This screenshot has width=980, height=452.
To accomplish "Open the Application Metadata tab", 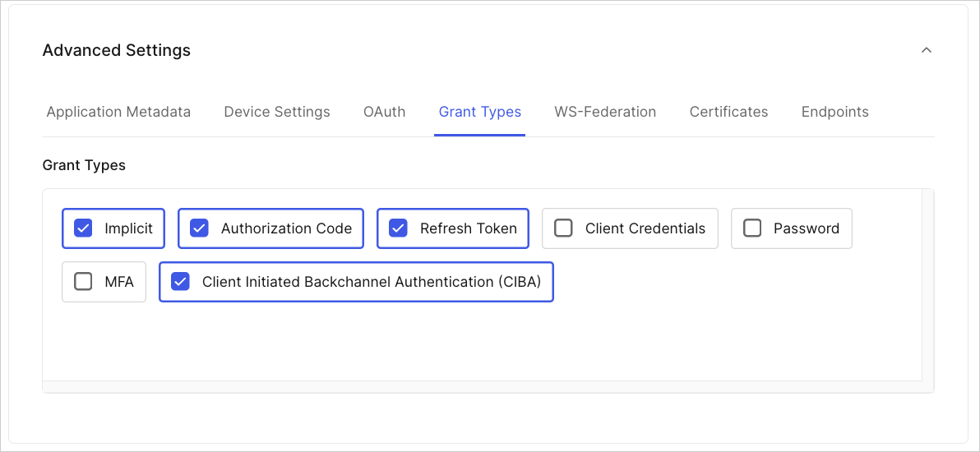I will [x=118, y=112].
